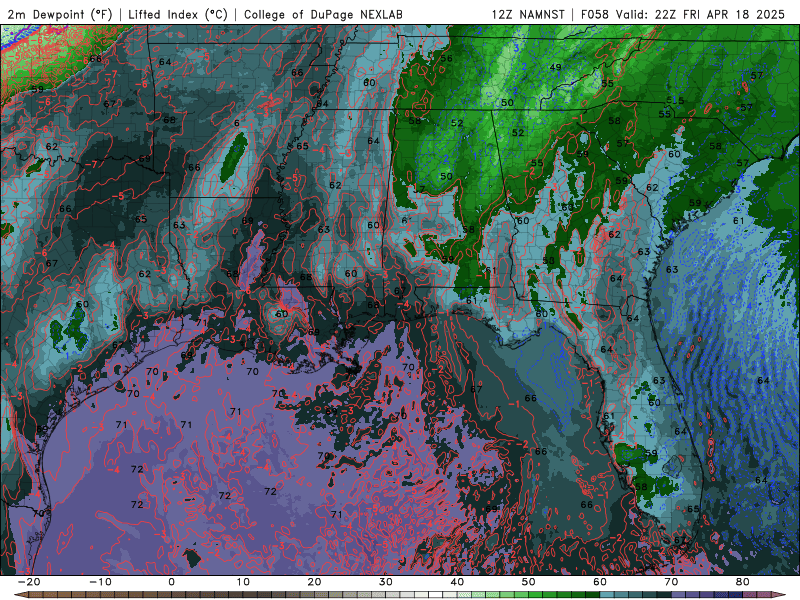Click the -10 label on the color scale
Screen dimensions: 800x600
(100, 582)
